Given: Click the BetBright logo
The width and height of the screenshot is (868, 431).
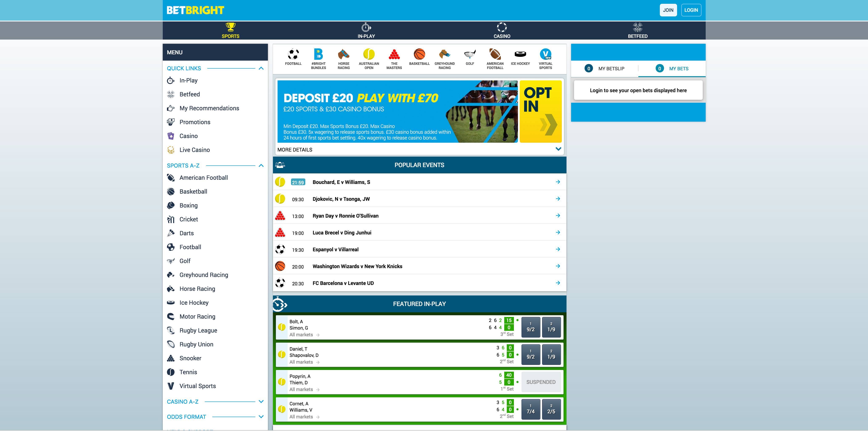Looking at the screenshot, I should pyautogui.click(x=195, y=11).
